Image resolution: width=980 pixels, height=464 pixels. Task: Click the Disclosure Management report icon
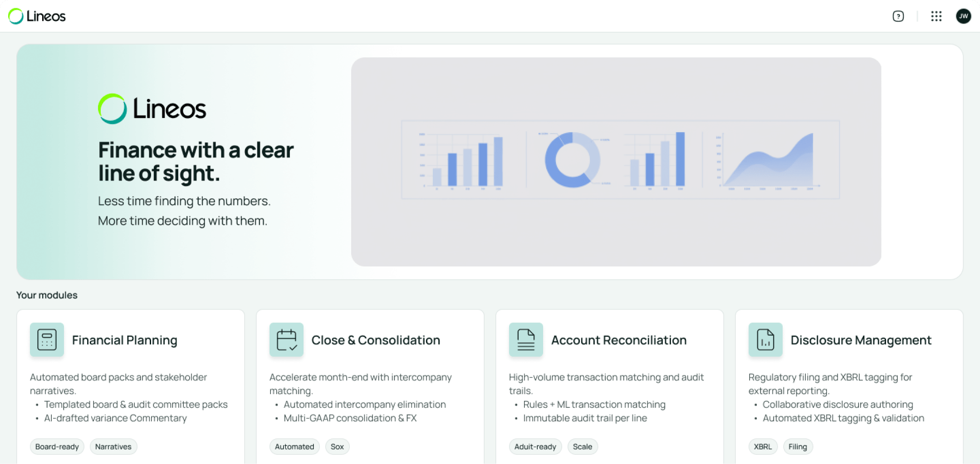point(765,340)
